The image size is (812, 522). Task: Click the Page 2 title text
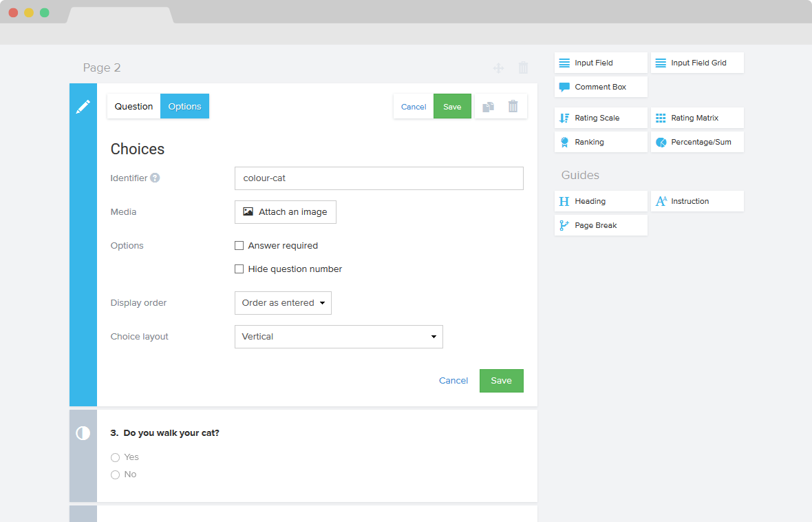click(102, 68)
